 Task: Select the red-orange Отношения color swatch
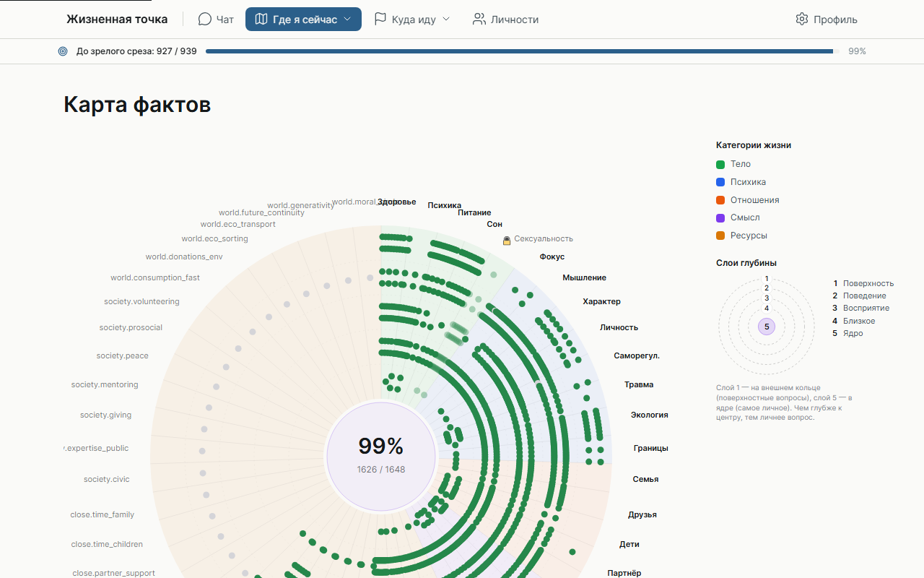pyautogui.click(x=720, y=200)
